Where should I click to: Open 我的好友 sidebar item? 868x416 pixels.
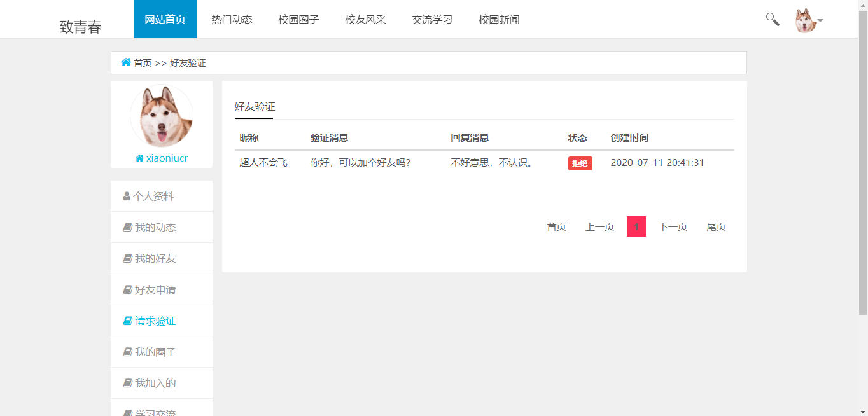coord(162,259)
